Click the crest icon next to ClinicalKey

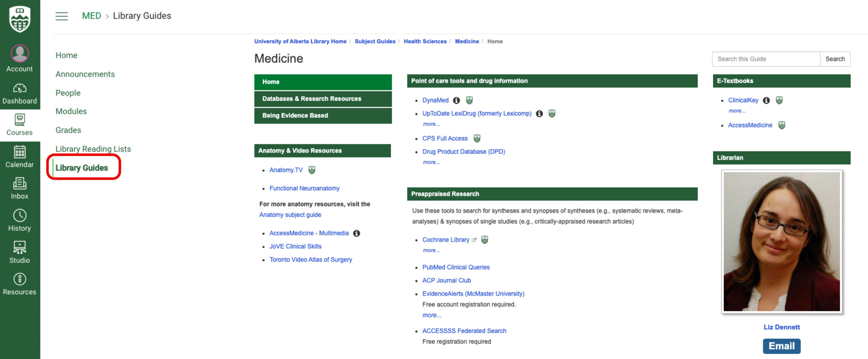(779, 100)
